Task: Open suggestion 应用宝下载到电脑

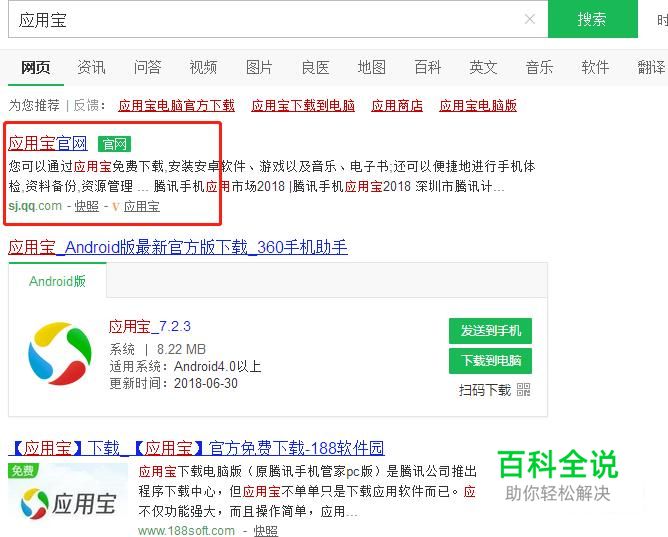Action: point(303,106)
